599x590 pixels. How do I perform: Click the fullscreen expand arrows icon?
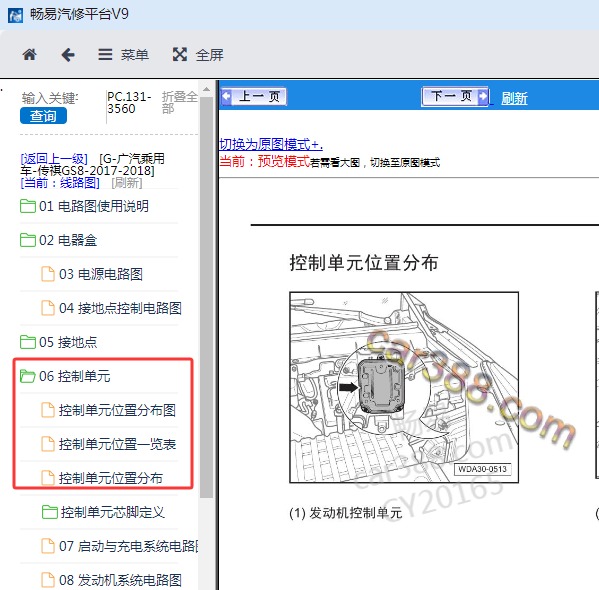[x=180, y=54]
